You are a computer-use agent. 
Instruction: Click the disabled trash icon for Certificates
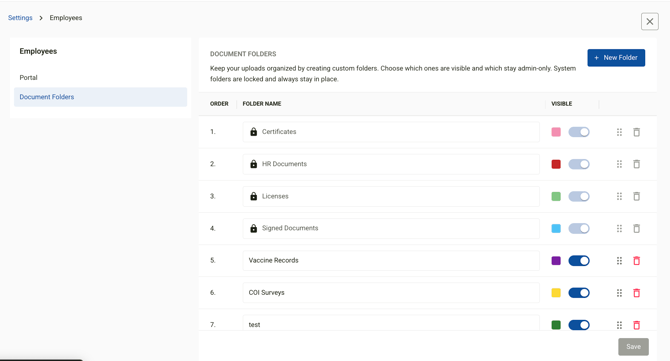tap(636, 132)
